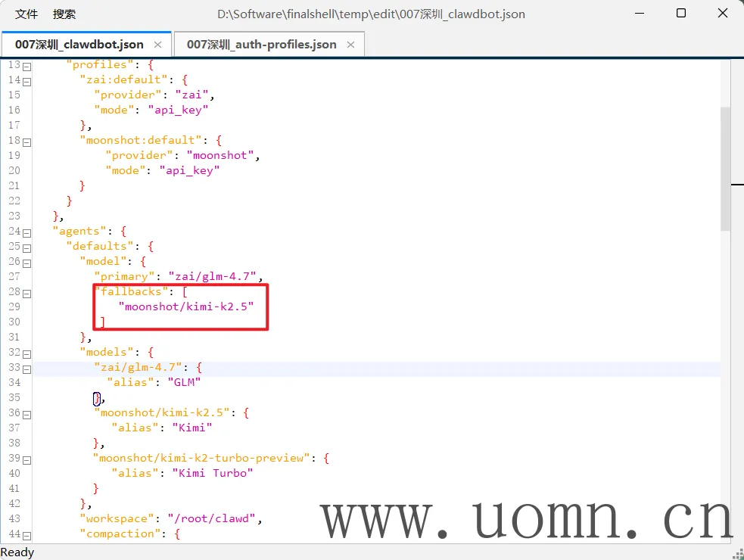Viewport: 744px width, 560px height.
Task: Close the 007深圳_auth-profiles.json tab
Action: (350, 45)
